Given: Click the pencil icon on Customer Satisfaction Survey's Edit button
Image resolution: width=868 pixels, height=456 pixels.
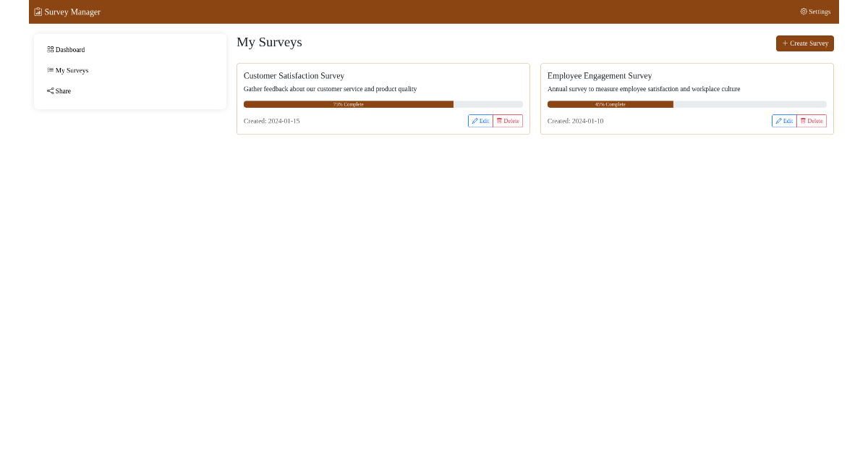Looking at the screenshot, I should tap(474, 121).
